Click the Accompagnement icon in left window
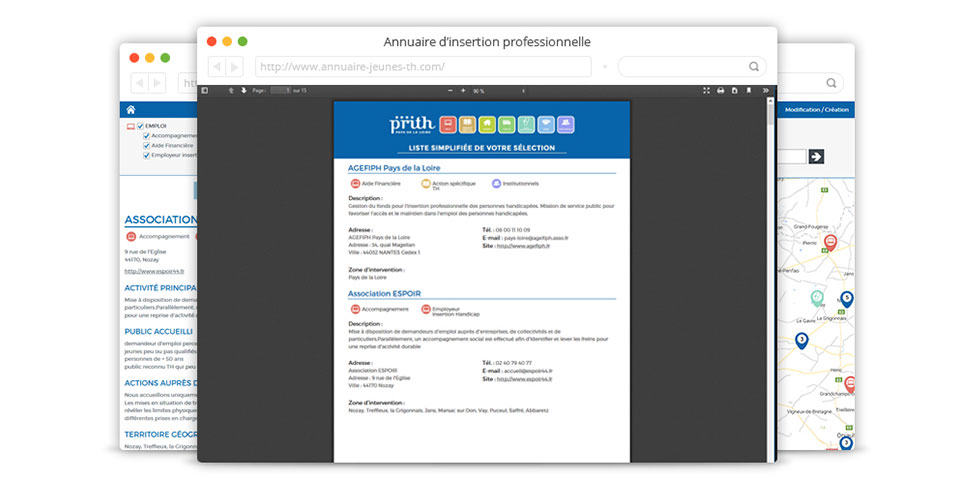 [x=130, y=236]
